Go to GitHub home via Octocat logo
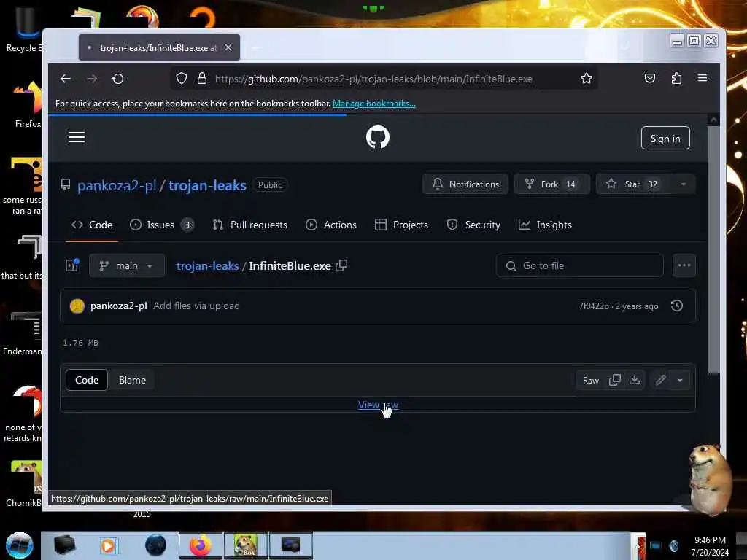The width and height of the screenshot is (747, 560). (378, 137)
